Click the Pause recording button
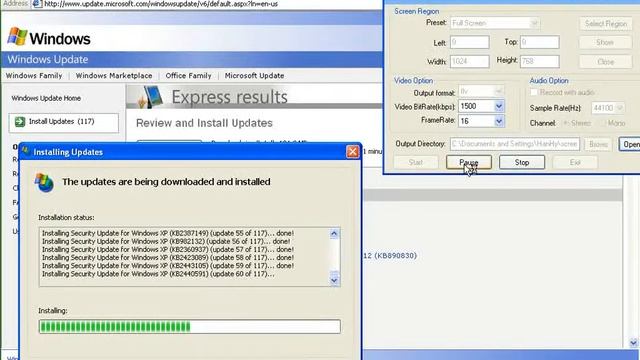Viewport: 640px width, 360px height. coord(469,162)
